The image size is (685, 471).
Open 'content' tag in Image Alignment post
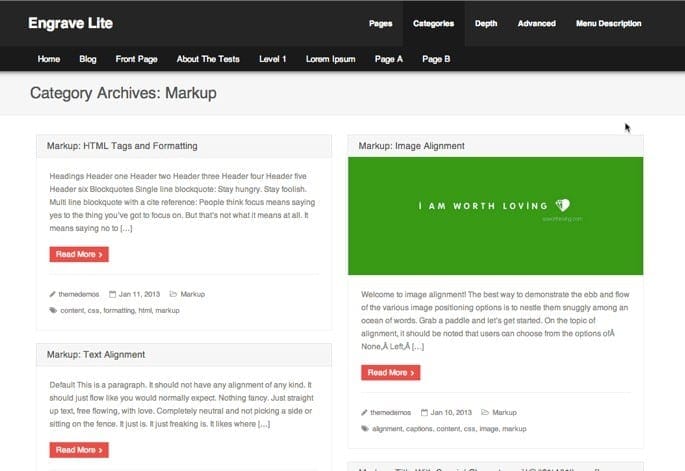tap(448, 429)
